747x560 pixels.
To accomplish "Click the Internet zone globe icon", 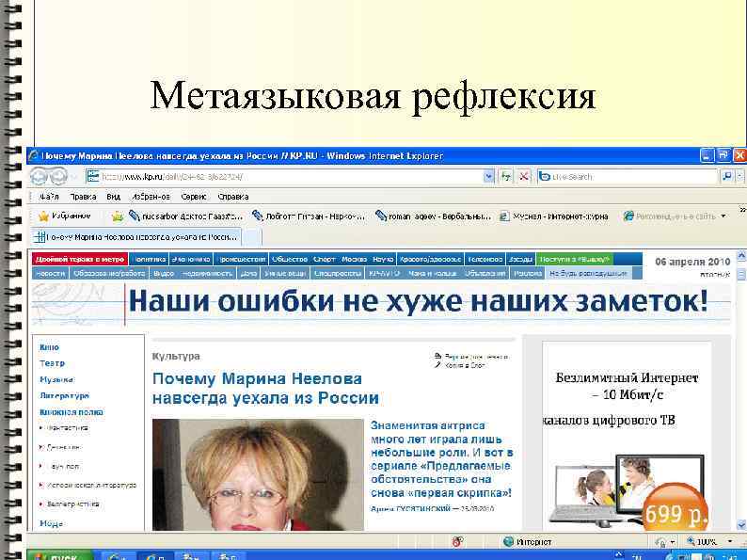I will pyautogui.click(x=509, y=542).
